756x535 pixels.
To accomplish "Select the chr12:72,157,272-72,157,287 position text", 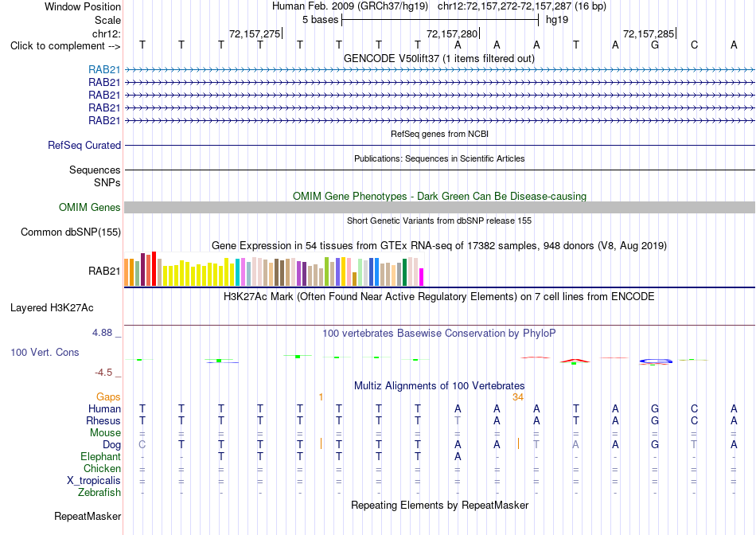I will (522, 6).
